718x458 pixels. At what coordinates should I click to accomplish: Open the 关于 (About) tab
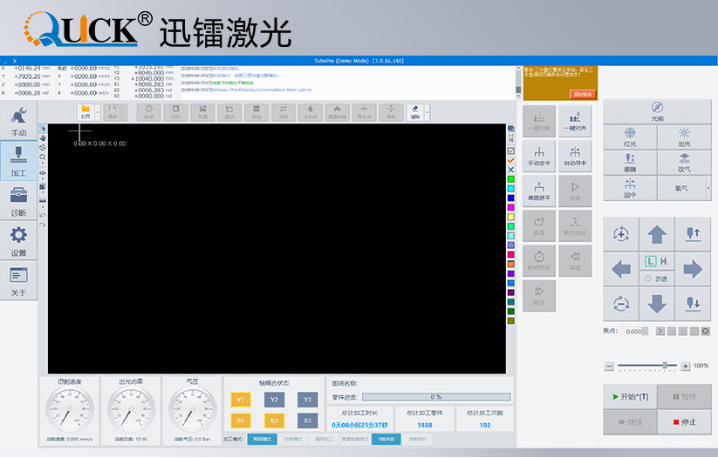point(18,280)
